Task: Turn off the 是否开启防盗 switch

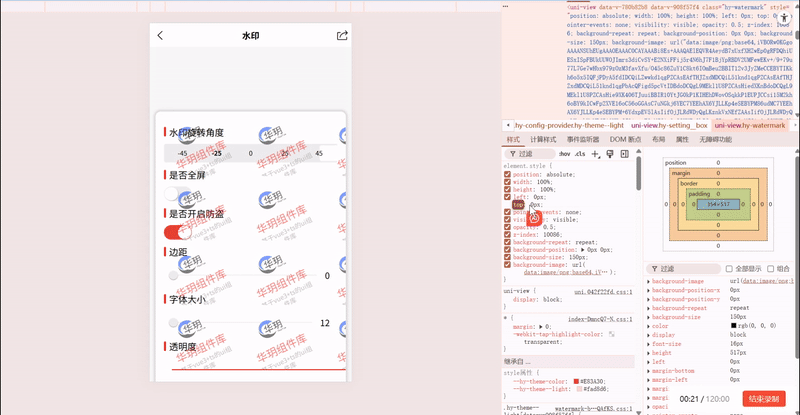Action: coord(177,232)
